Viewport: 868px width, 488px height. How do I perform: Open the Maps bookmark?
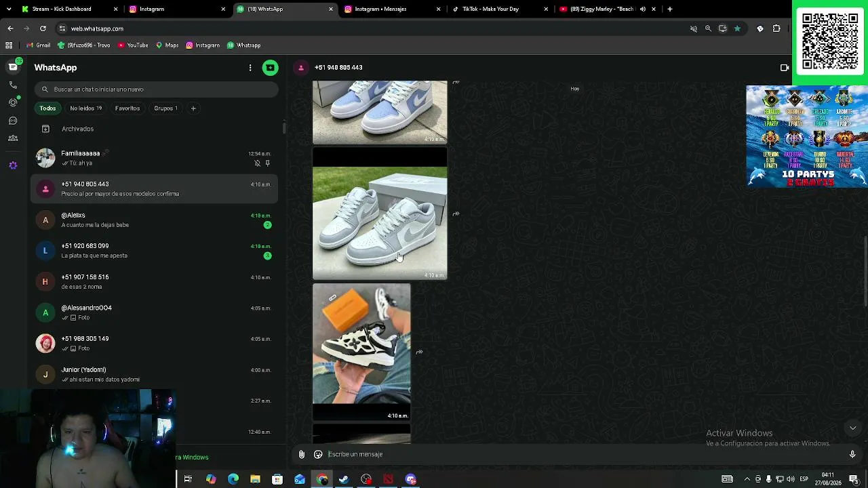click(167, 45)
